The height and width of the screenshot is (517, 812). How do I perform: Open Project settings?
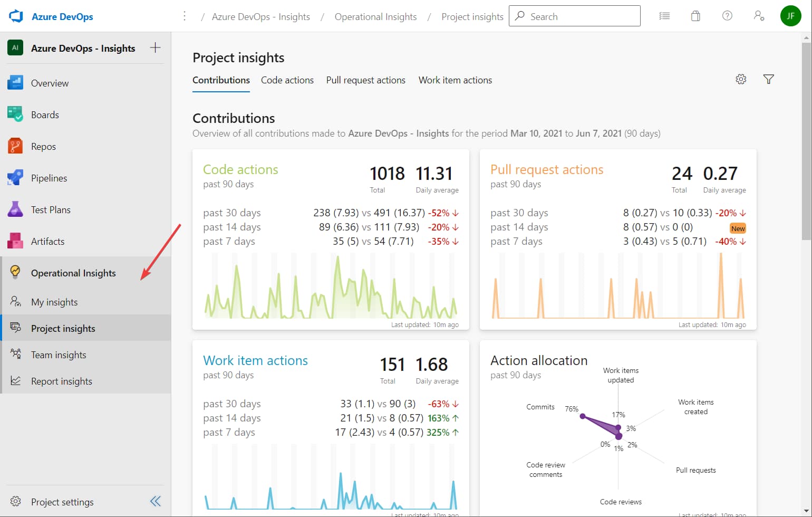tap(62, 502)
